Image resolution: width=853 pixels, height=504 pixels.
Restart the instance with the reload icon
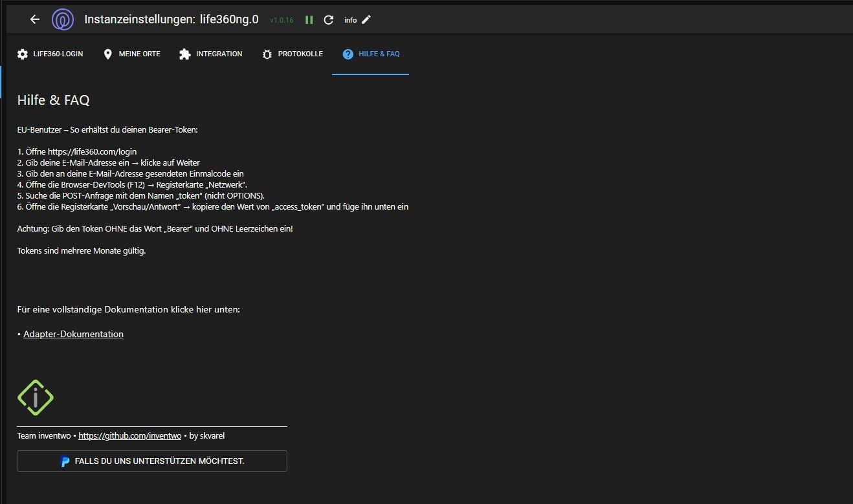(x=329, y=19)
